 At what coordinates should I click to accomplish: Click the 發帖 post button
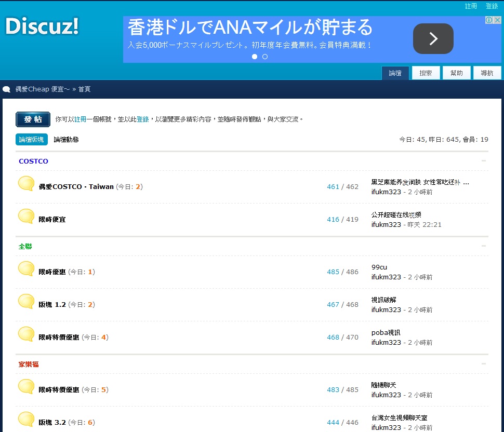tap(33, 119)
